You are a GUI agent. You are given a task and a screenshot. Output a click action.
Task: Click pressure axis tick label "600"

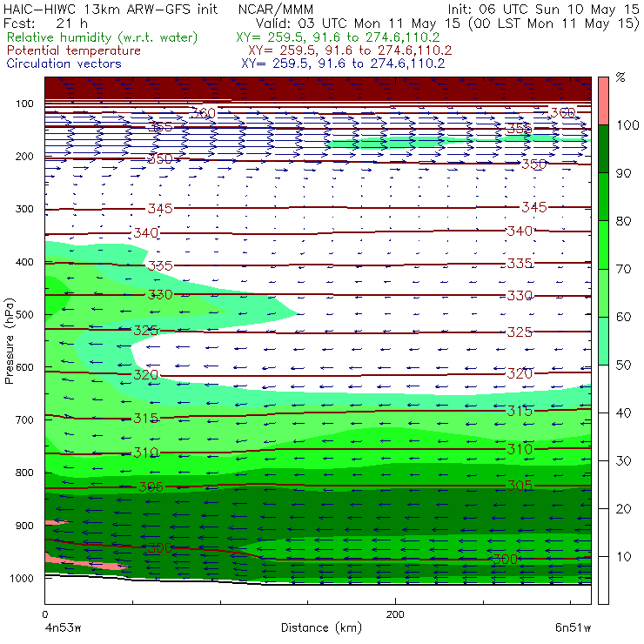(24, 367)
